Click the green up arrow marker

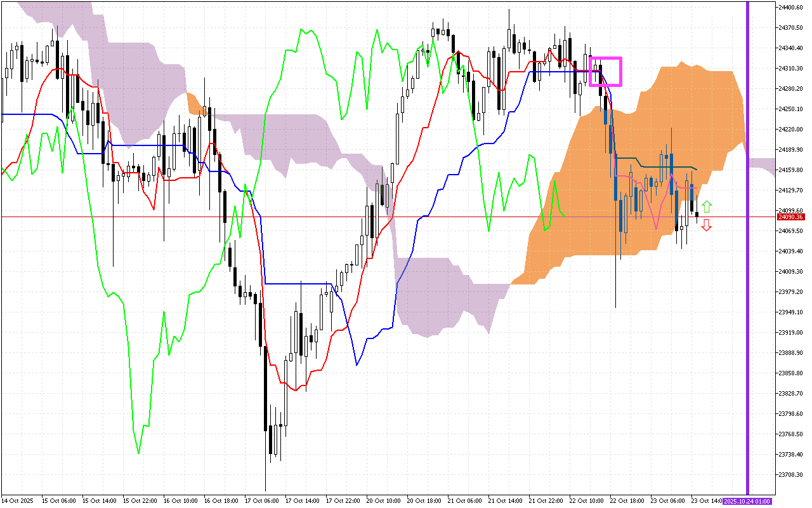click(707, 206)
